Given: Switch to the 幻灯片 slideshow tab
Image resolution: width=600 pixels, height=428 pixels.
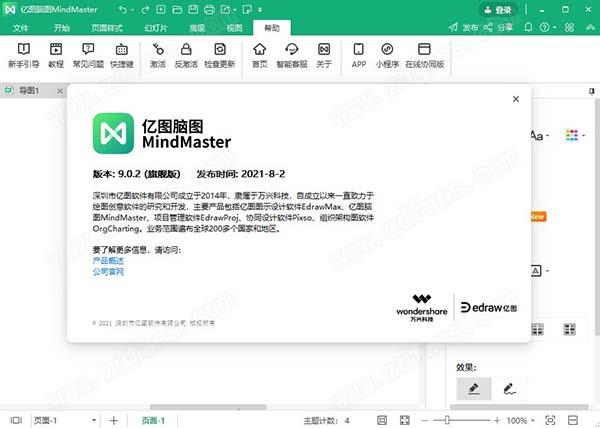Looking at the screenshot, I should (x=156, y=28).
